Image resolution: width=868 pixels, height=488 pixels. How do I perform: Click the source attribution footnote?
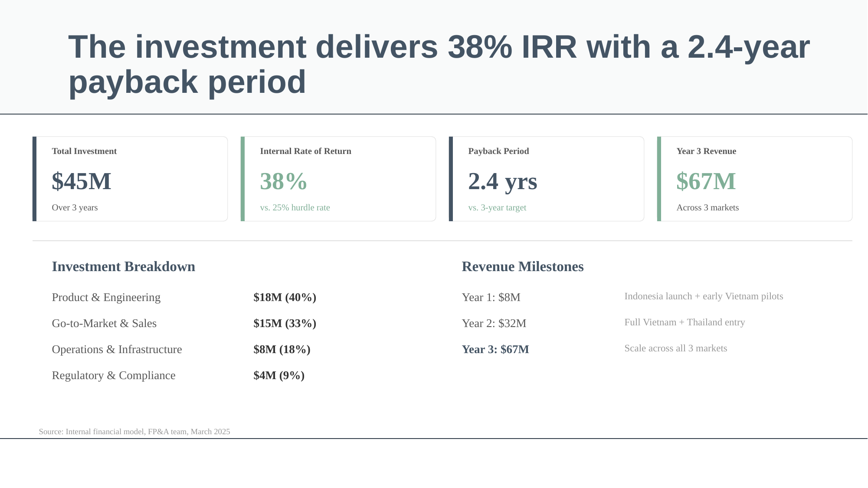coord(134,432)
